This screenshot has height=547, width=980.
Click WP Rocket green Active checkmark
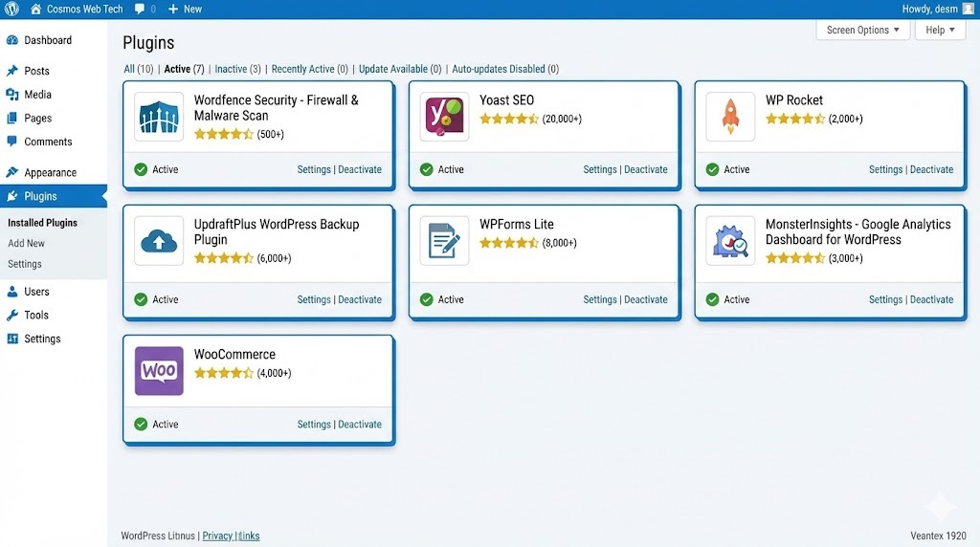pos(712,169)
